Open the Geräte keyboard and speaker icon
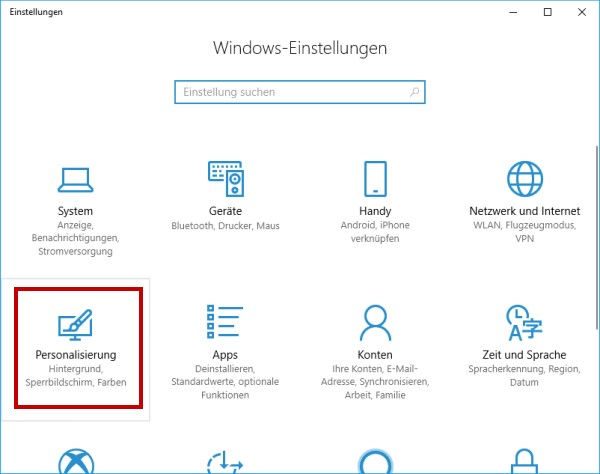The width and height of the screenshot is (600, 474). coord(226,179)
